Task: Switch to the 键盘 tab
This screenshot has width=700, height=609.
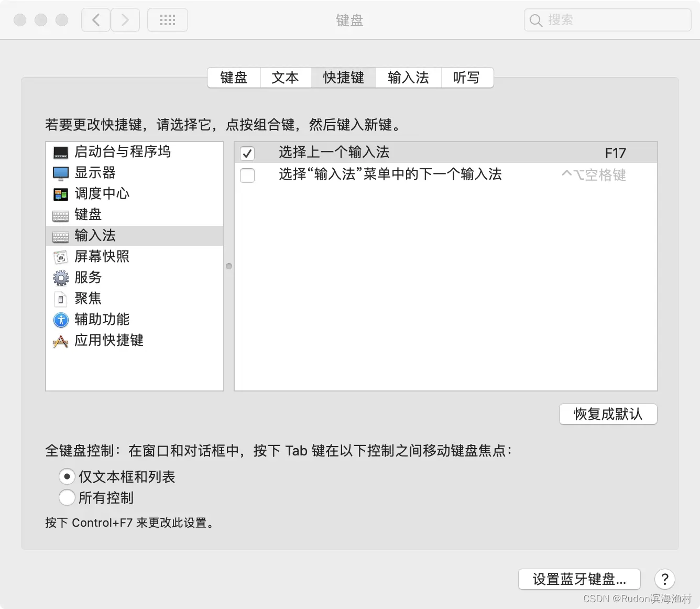Action: 234,78
